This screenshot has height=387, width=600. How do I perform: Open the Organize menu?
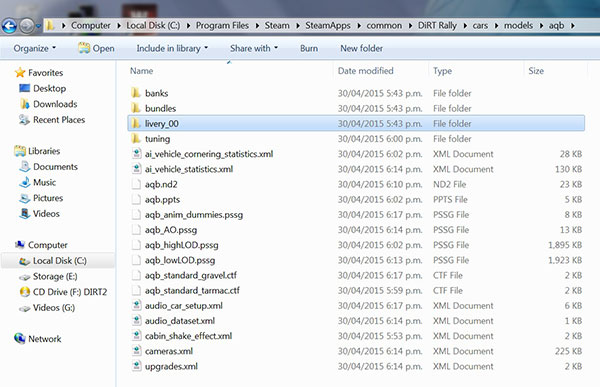pyautogui.click(x=34, y=49)
